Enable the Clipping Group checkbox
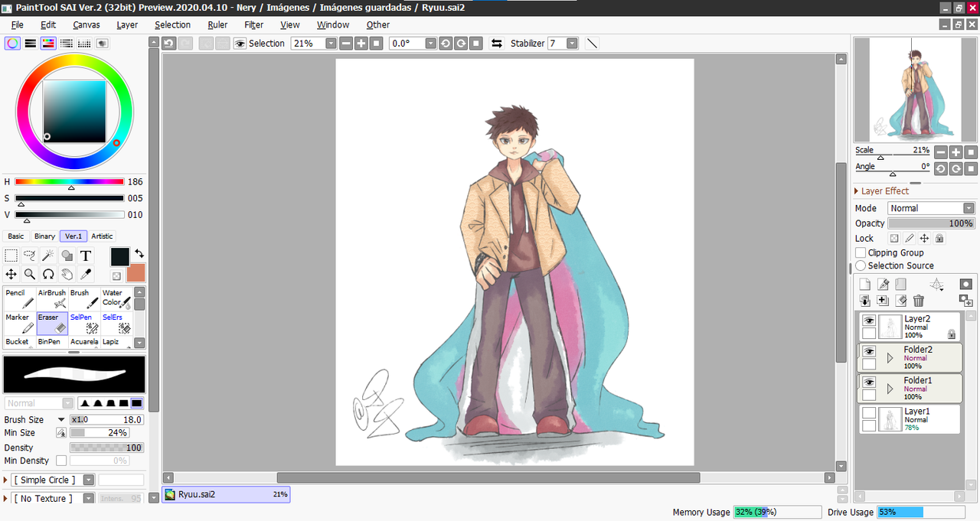The width and height of the screenshot is (980, 521). (x=861, y=252)
